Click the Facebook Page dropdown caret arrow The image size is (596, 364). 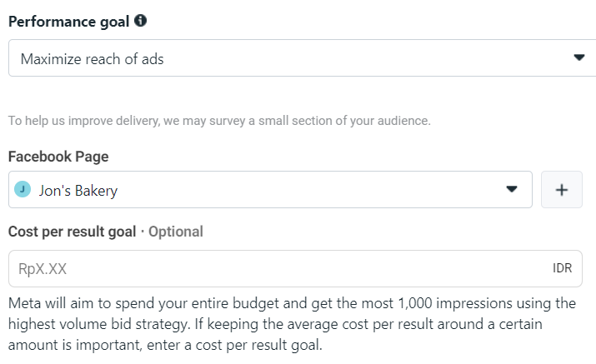click(512, 190)
